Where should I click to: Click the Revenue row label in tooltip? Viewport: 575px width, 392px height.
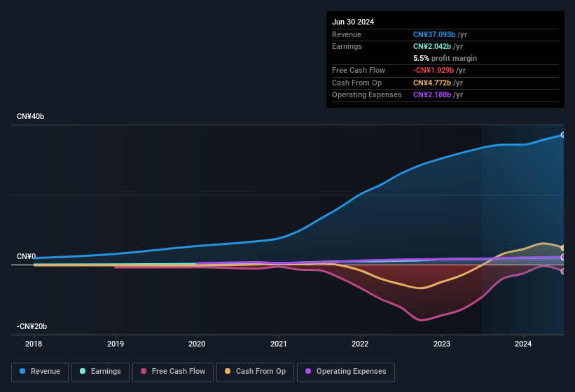click(347, 34)
